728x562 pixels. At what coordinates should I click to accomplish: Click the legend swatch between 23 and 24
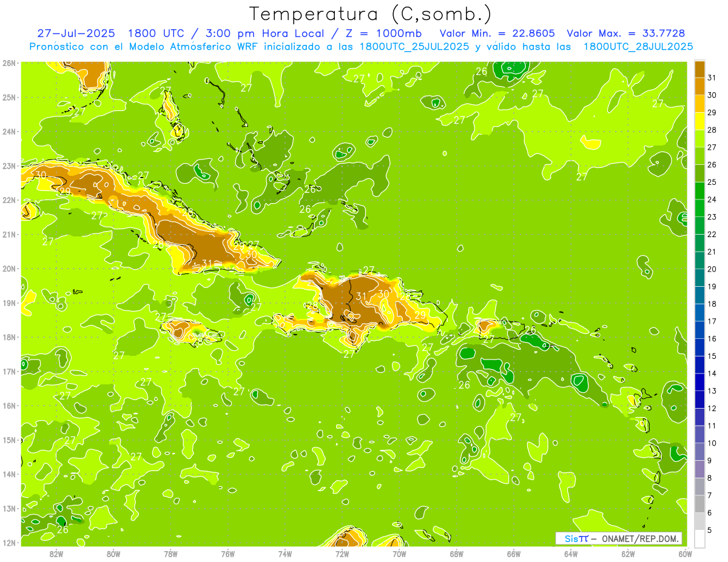[x=699, y=208]
